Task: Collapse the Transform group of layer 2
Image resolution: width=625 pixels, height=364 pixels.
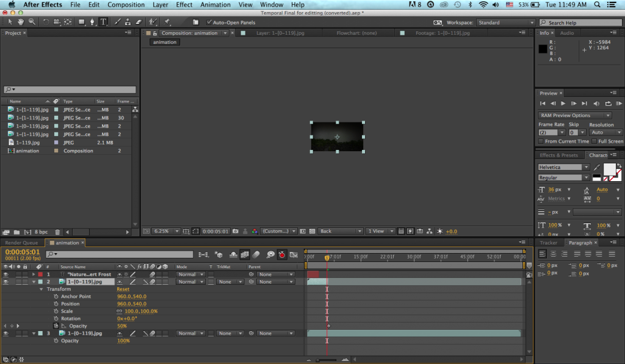Action: click(41, 288)
